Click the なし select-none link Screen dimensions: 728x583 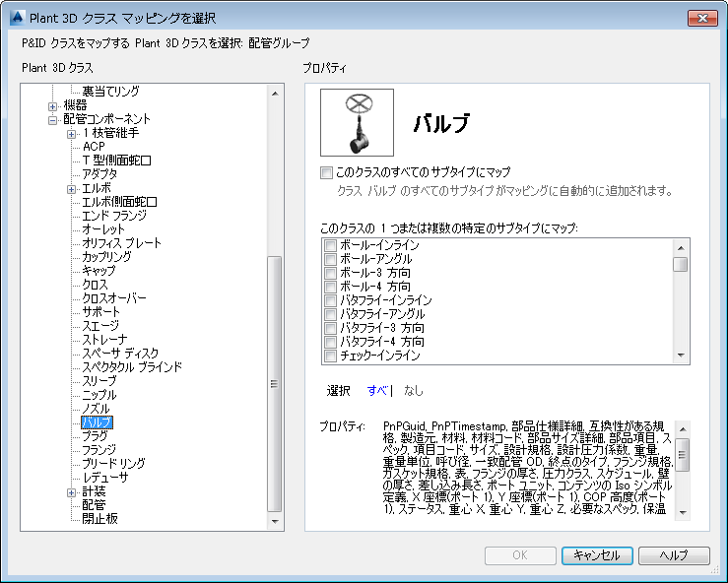(x=414, y=391)
